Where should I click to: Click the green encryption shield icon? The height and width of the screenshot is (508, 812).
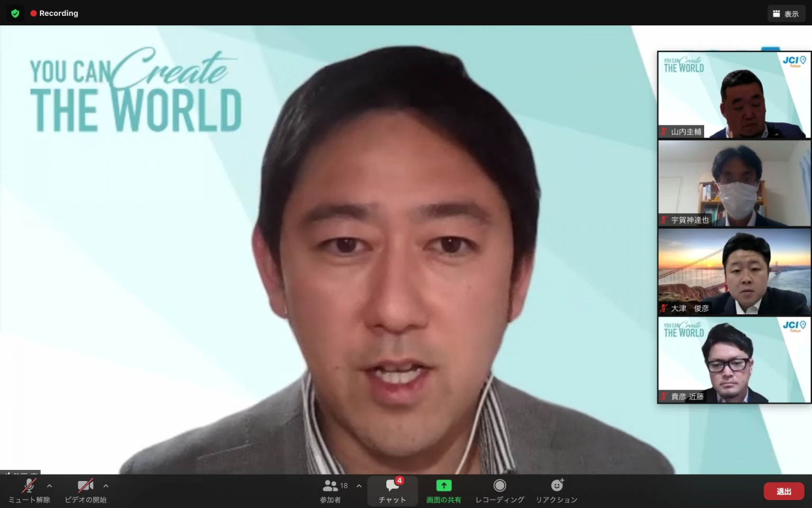15,13
